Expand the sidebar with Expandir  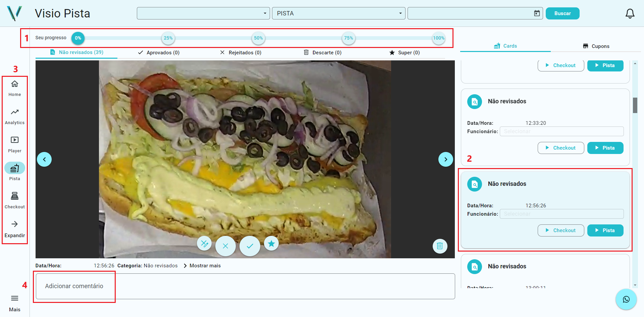point(15,229)
